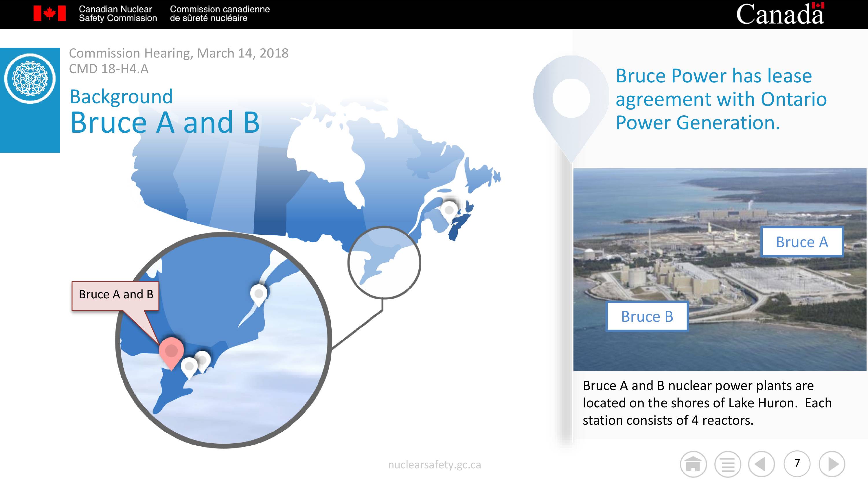Click the white pin in eastern Ontario inset

(x=258, y=295)
